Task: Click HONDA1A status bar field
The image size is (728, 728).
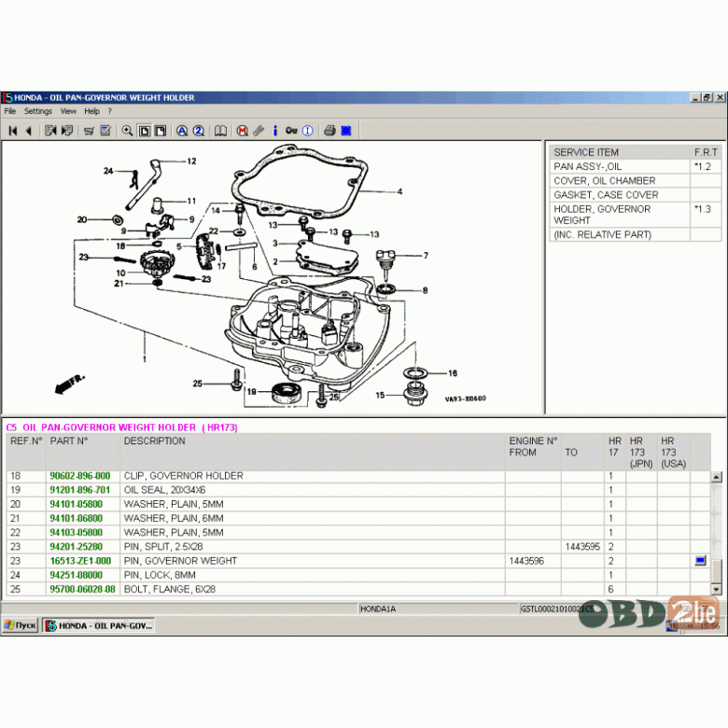Action: pos(439,609)
